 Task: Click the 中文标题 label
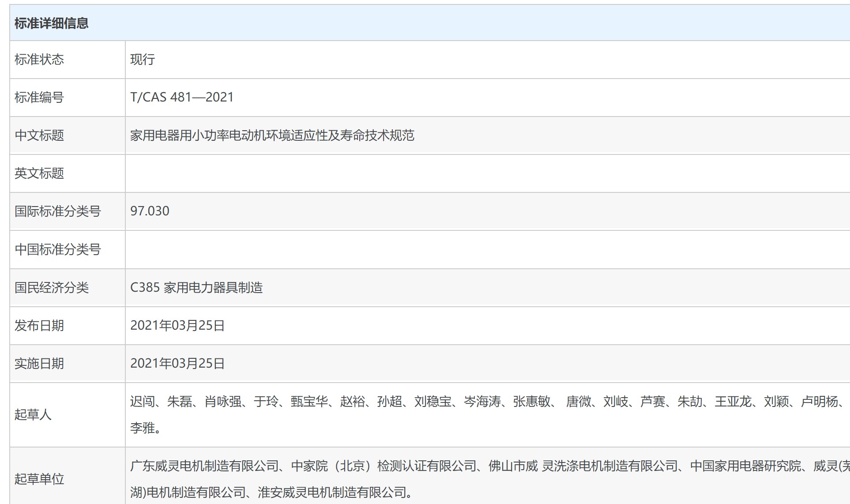click(x=39, y=135)
